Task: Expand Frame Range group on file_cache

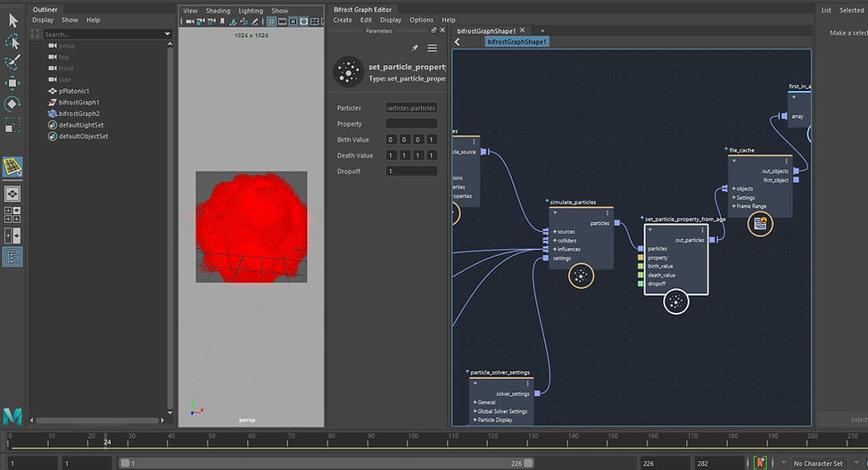Action: [x=734, y=207]
